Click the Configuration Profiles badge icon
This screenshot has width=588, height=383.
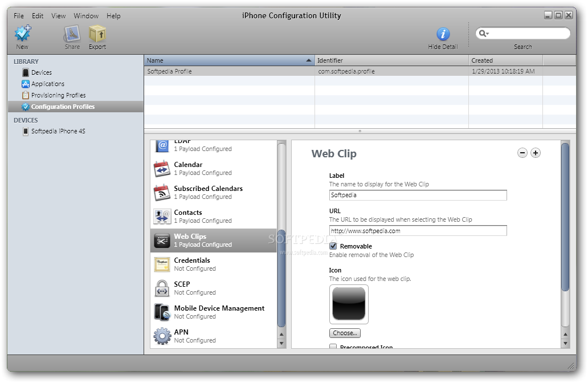[x=26, y=107]
